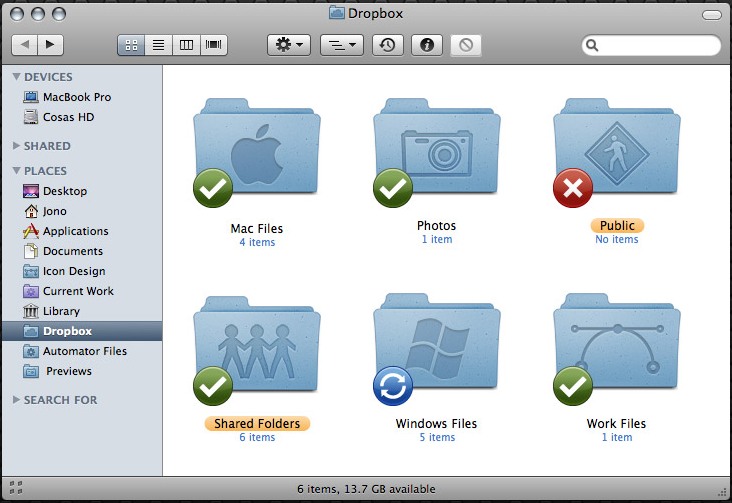Click the Windows Files label

coord(436,424)
